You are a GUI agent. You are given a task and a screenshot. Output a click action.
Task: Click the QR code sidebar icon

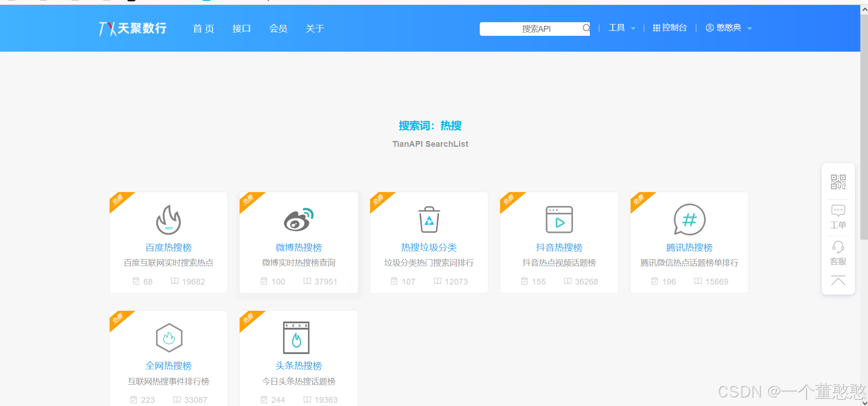(838, 182)
